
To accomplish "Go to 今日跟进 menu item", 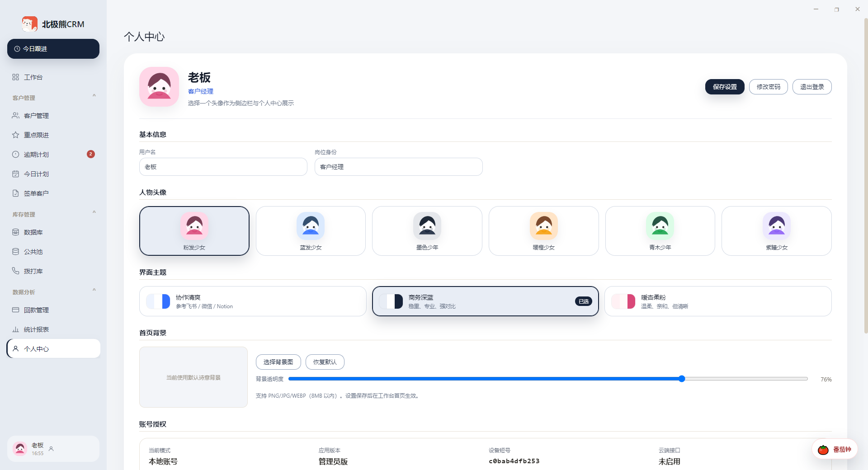I will coord(53,49).
